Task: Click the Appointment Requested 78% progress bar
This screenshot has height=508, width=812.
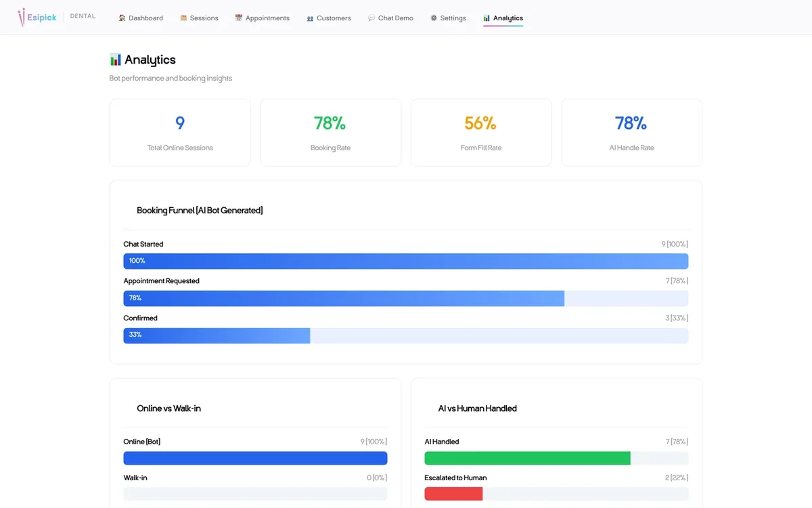Action: click(406, 298)
